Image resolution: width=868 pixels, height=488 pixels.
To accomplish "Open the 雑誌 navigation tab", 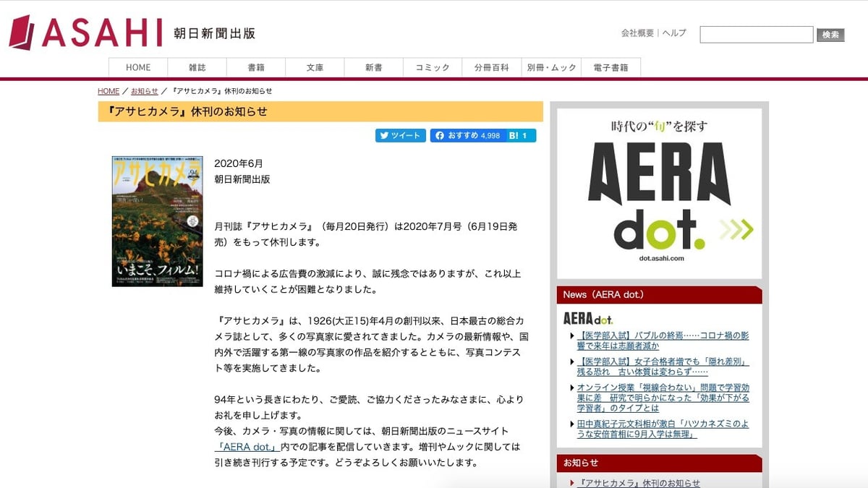I will [197, 67].
